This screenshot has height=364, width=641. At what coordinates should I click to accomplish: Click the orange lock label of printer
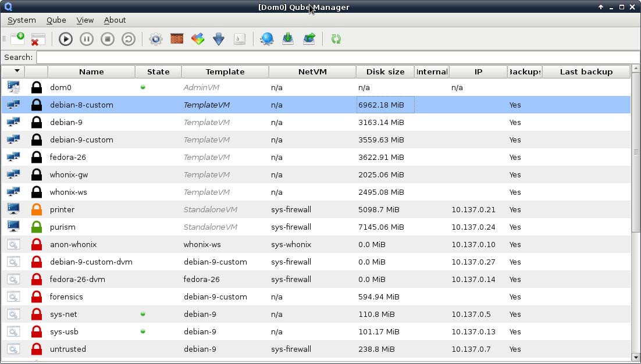click(x=37, y=209)
